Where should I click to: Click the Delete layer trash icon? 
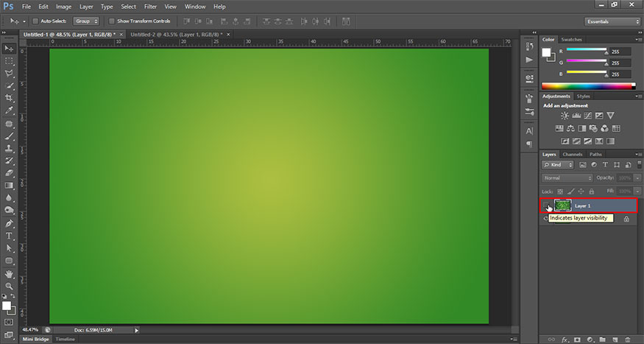[x=628, y=340]
